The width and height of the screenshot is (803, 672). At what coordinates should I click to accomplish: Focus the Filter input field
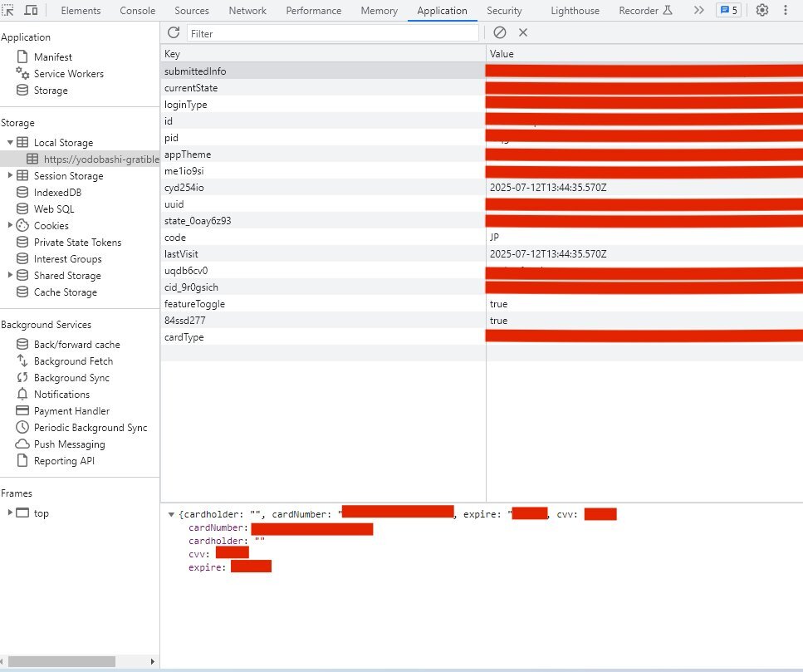333,33
